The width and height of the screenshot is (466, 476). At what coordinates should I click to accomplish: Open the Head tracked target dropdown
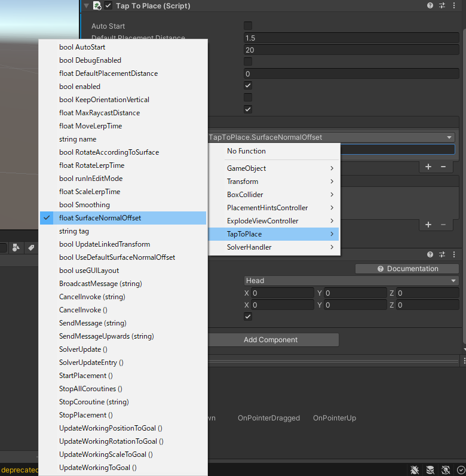(351, 281)
